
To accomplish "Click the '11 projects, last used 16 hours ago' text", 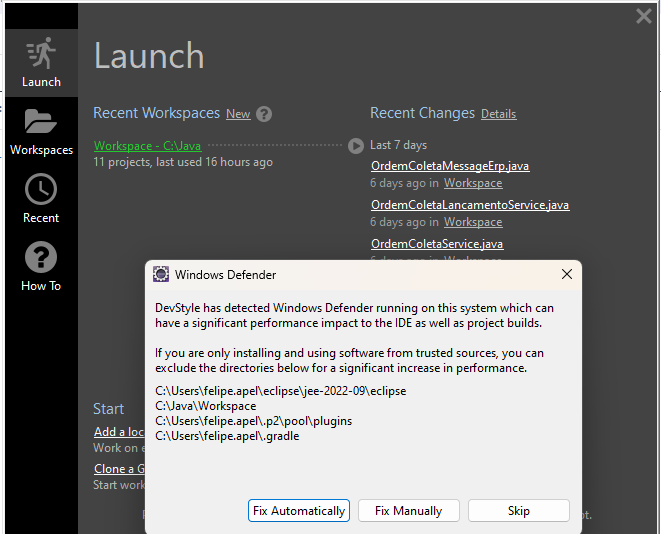I will 183,162.
